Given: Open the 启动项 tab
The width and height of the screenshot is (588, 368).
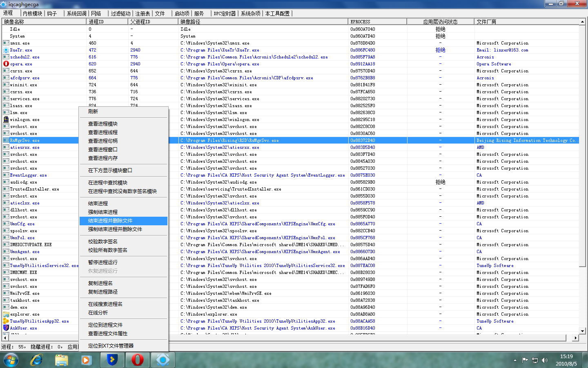Looking at the screenshot, I should [182, 13].
